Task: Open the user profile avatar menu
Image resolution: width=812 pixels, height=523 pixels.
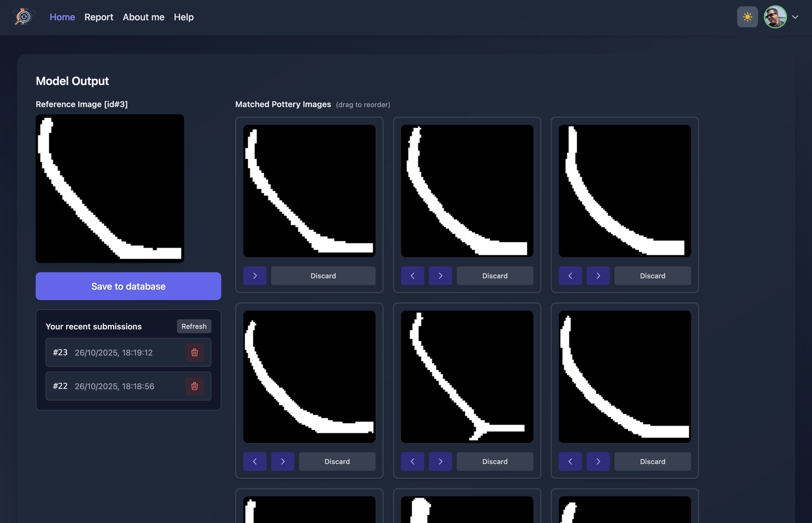Action: [x=775, y=17]
